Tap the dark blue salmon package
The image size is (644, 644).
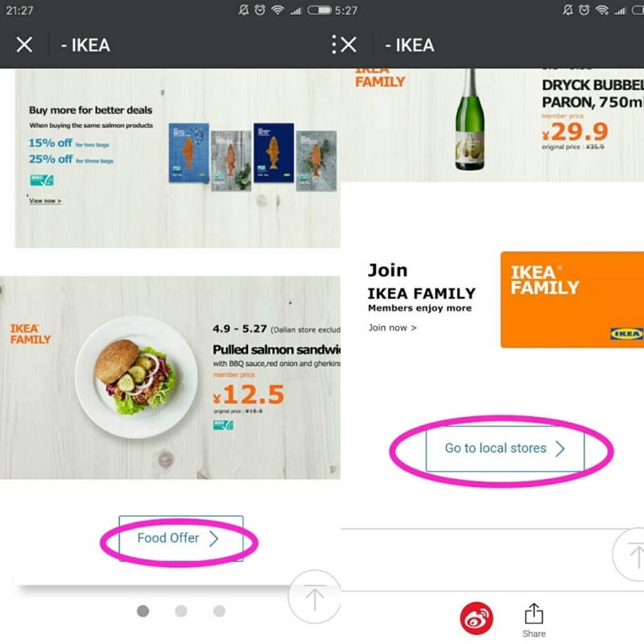274,152
